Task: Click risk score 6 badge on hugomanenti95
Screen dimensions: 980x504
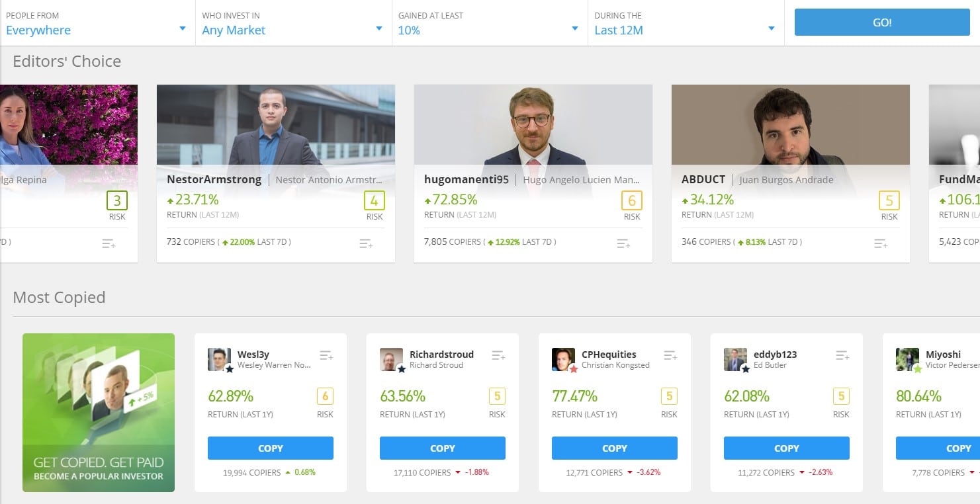Action: tap(632, 200)
